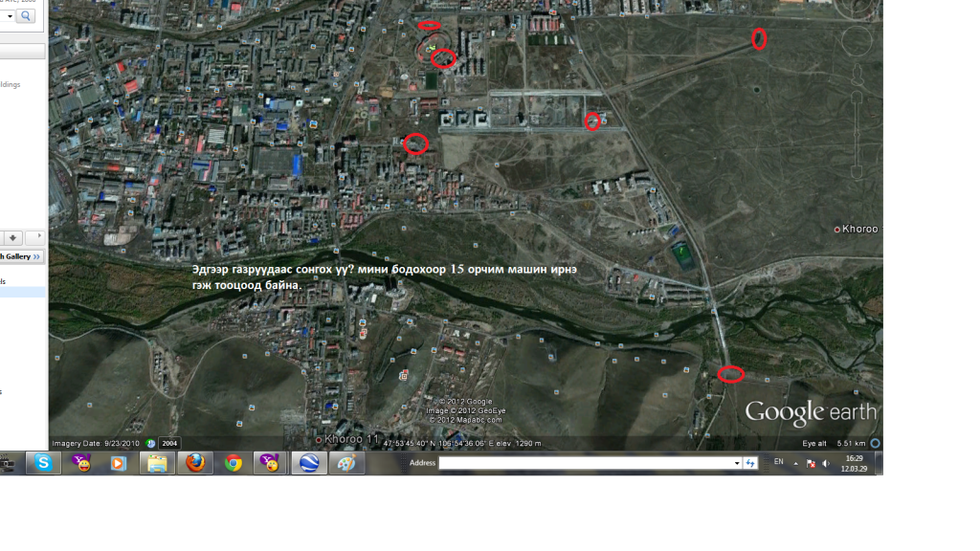Click the volume speaker tray icon
This screenshot has height=551, width=980.
tap(825, 463)
